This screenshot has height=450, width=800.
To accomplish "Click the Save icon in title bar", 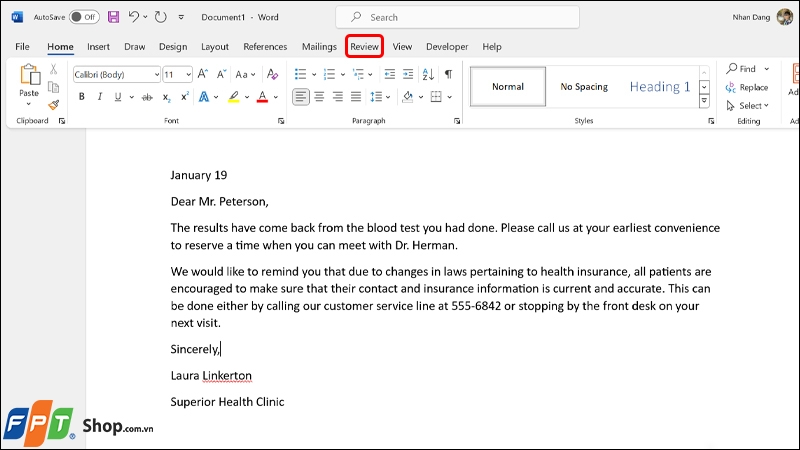I will [113, 17].
